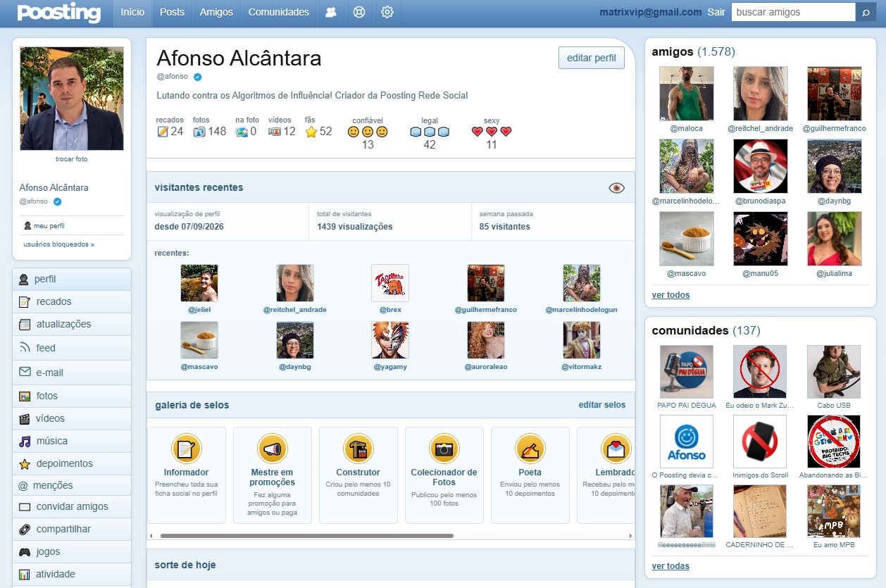Image resolution: width=886 pixels, height=588 pixels.
Task: Click the Sair logout link
Action: (716, 12)
